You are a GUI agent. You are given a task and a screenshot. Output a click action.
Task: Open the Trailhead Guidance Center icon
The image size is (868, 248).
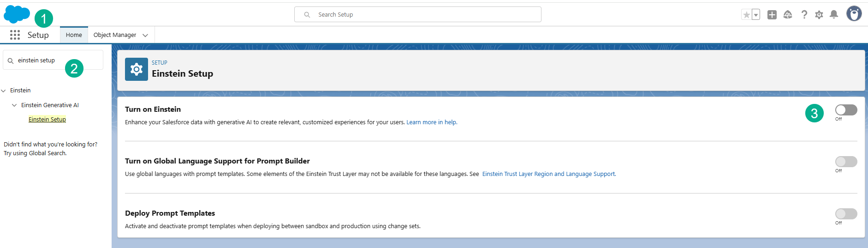(788, 15)
